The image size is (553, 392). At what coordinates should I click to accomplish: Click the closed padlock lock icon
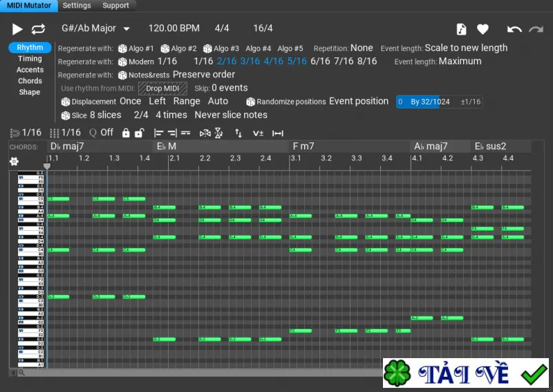point(126,133)
